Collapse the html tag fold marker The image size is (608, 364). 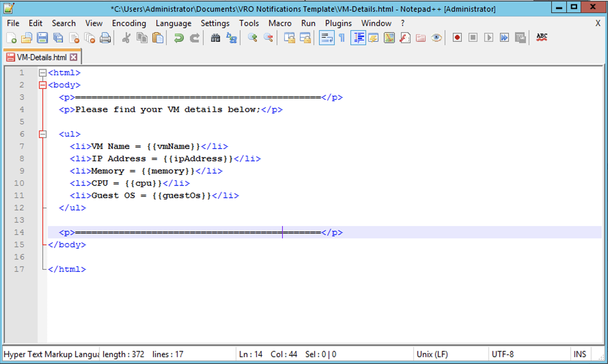(x=43, y=73)
